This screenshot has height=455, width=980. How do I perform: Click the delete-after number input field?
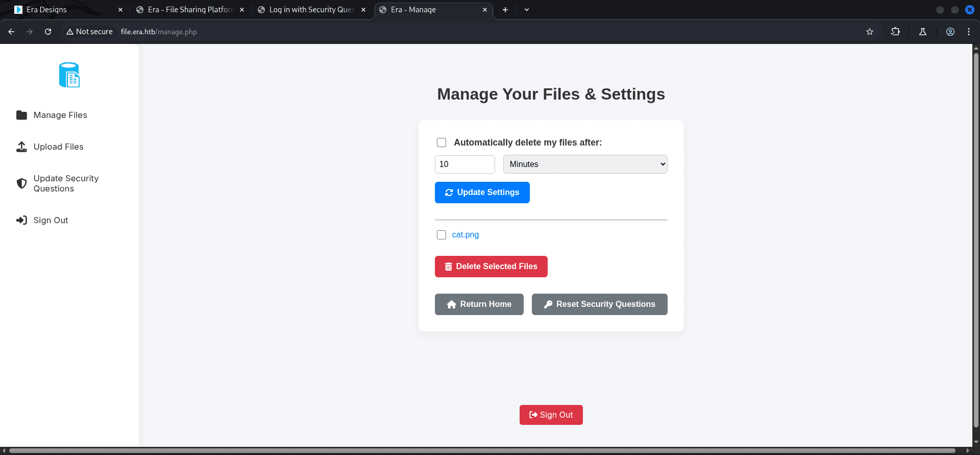pos(465,164)
